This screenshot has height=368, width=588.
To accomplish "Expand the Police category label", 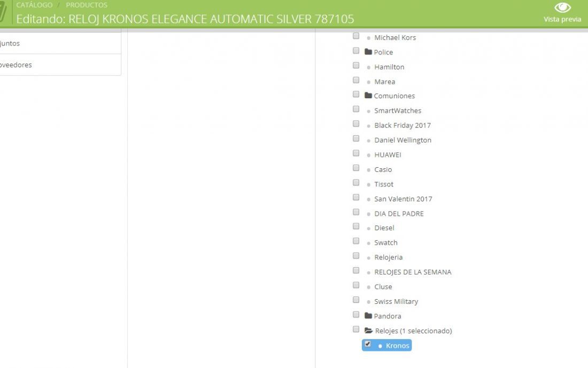I will 383,52.
